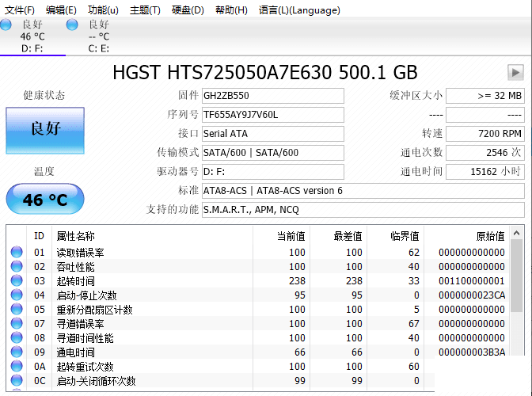This screenshot has height=396, width=532.
Task: Click the 原始值 column header
Action: click(466, 236)
